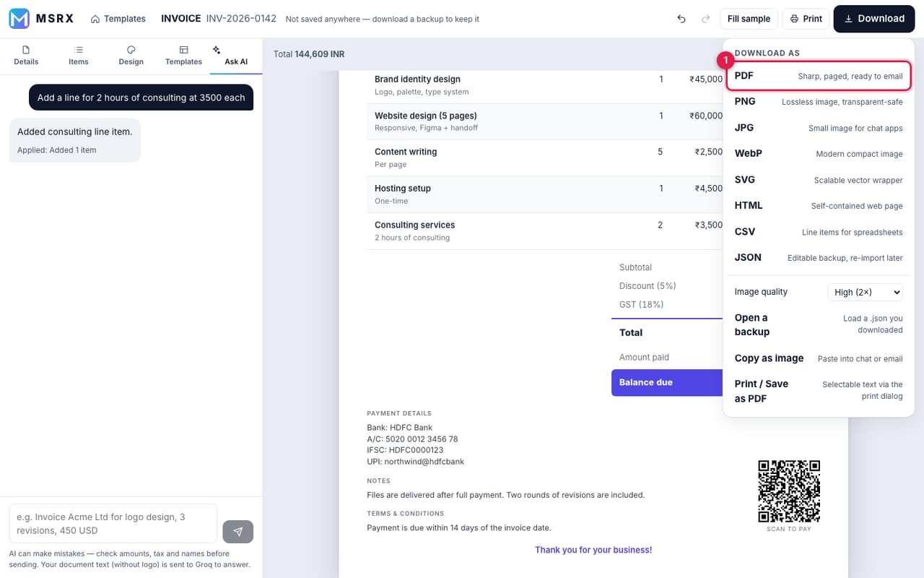Open Templates home link in header

pos(118,19)
